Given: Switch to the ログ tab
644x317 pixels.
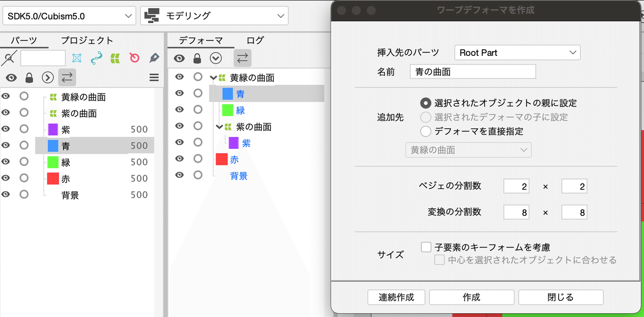Looking at the screenshot, I should (x=255, y=40).
